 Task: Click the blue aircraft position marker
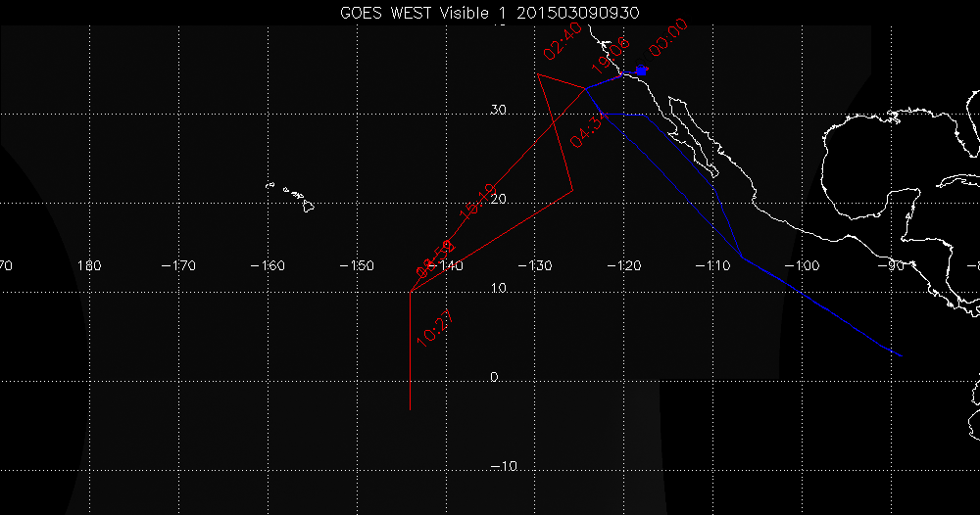(641, 70)
